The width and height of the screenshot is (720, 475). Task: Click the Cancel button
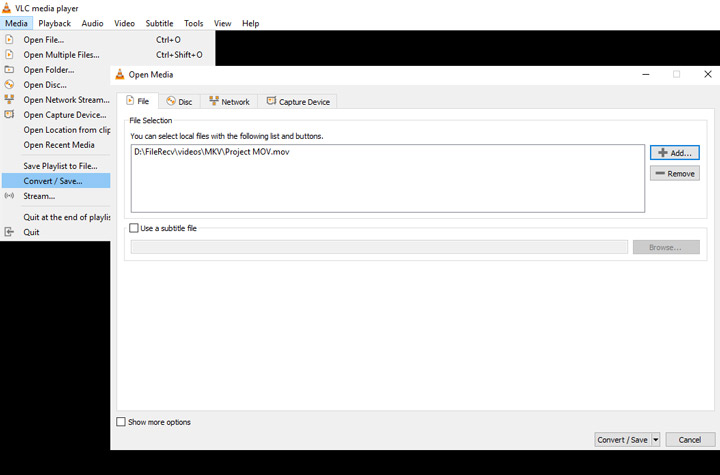click(690, 440)
